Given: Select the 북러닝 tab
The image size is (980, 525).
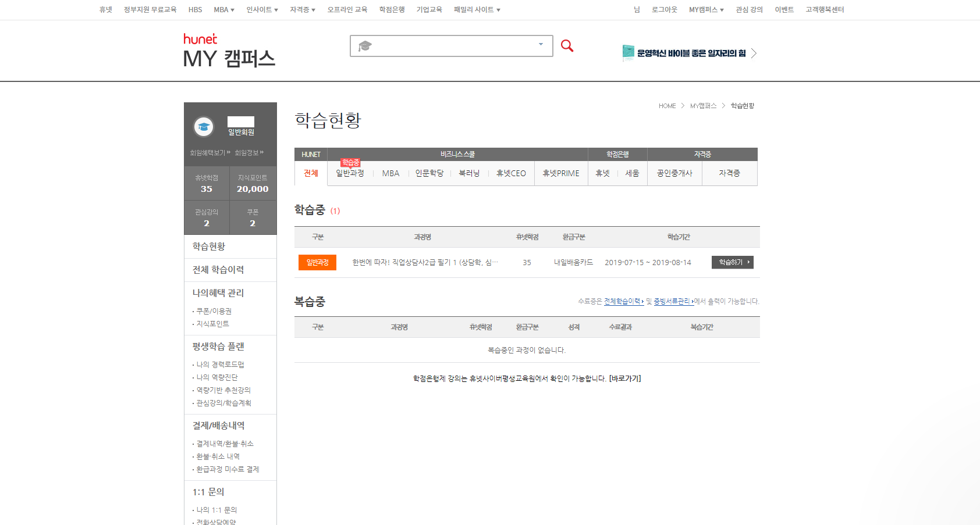Looking at the screenshot, I should tap(469, 173).
